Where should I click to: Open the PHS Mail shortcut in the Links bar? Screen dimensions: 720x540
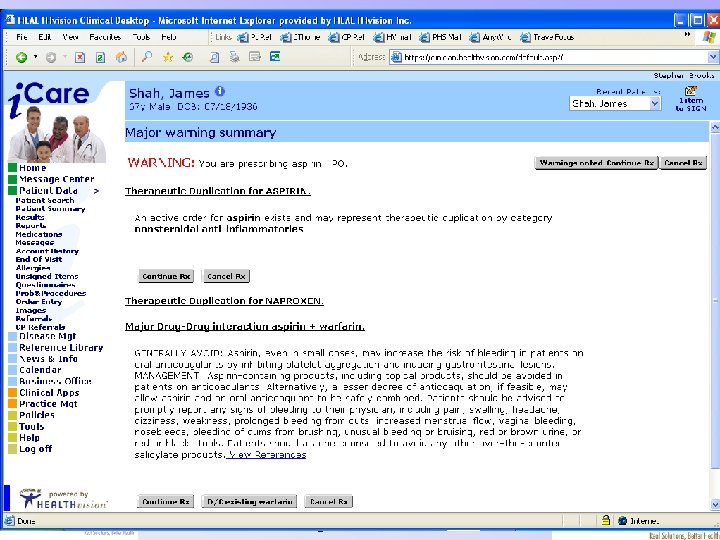(440, 37)
